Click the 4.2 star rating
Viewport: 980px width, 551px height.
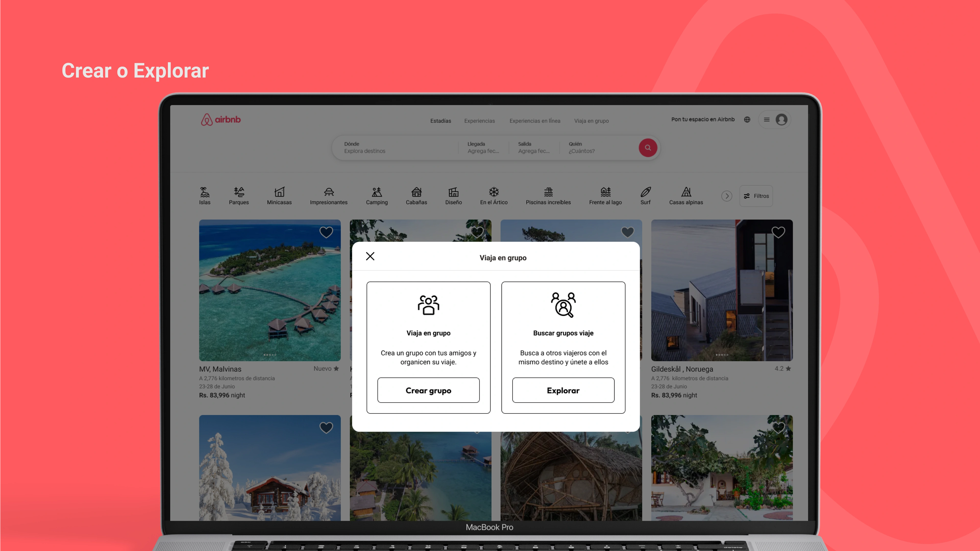[x=782, y=369]
